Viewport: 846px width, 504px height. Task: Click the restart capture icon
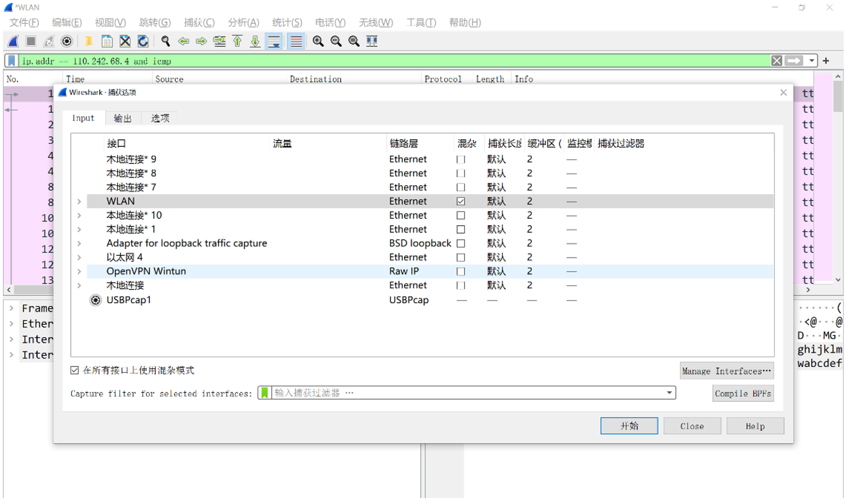coord(49,41)
